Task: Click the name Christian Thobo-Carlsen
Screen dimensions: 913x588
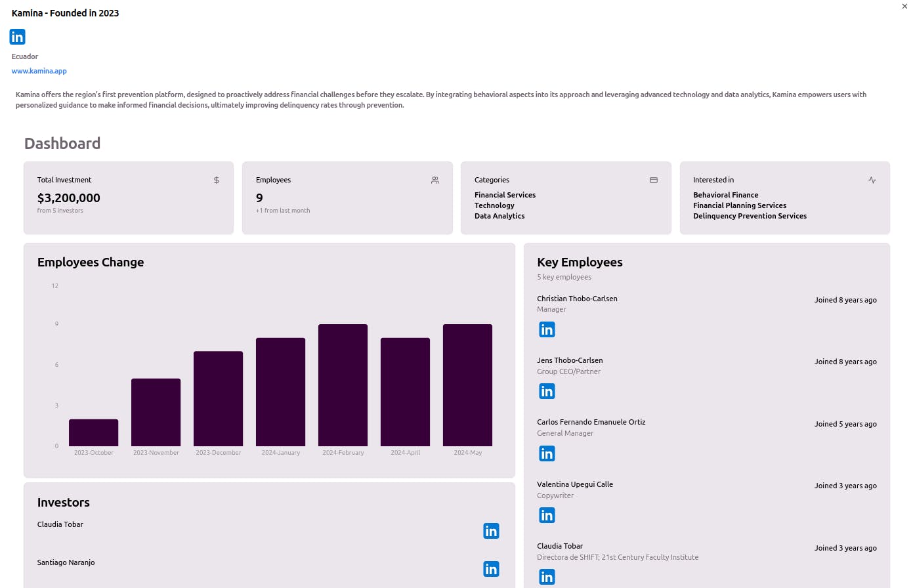Action: [577, 299]
